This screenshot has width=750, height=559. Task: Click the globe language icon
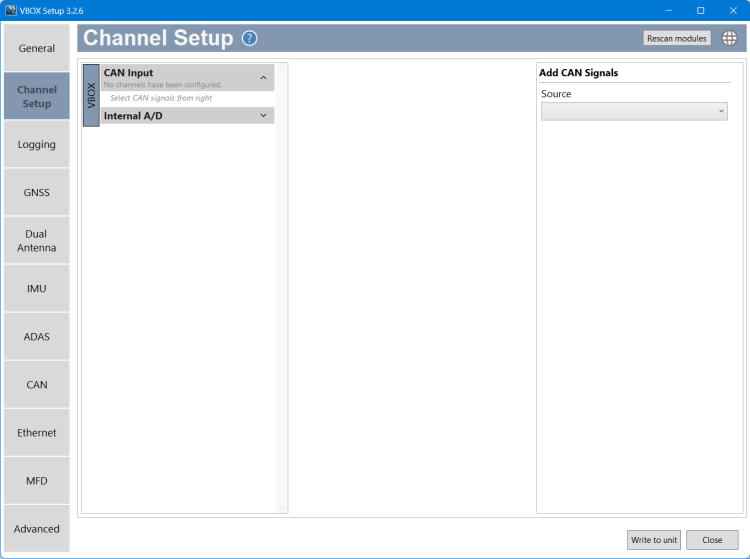(729, 38)
